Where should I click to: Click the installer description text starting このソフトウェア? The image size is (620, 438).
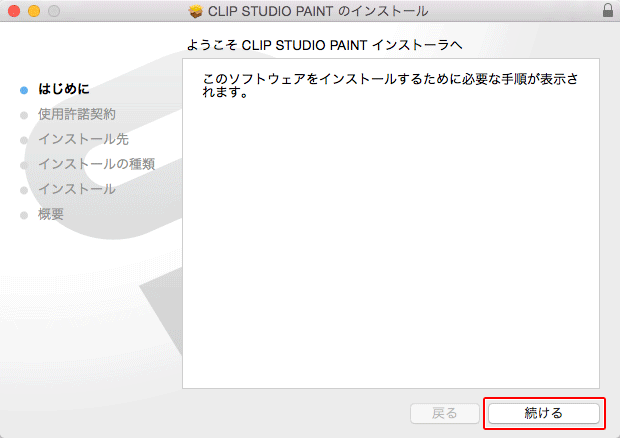click(390, 85)
